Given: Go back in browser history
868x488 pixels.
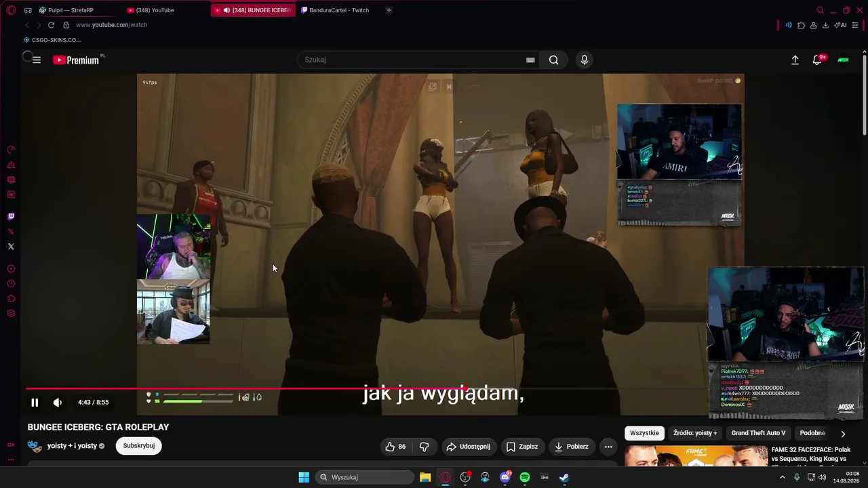Looking at the screenshot, I should pyautogui.click(x=27, y=25).
